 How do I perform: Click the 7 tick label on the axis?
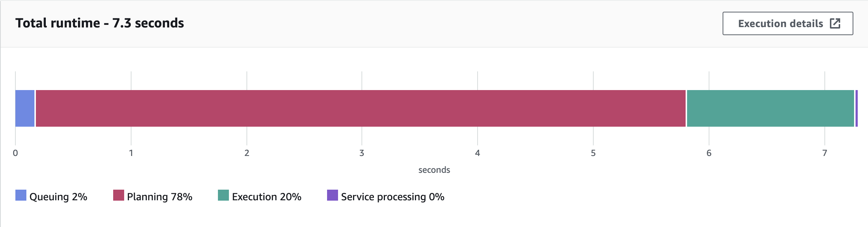[825, 153]
